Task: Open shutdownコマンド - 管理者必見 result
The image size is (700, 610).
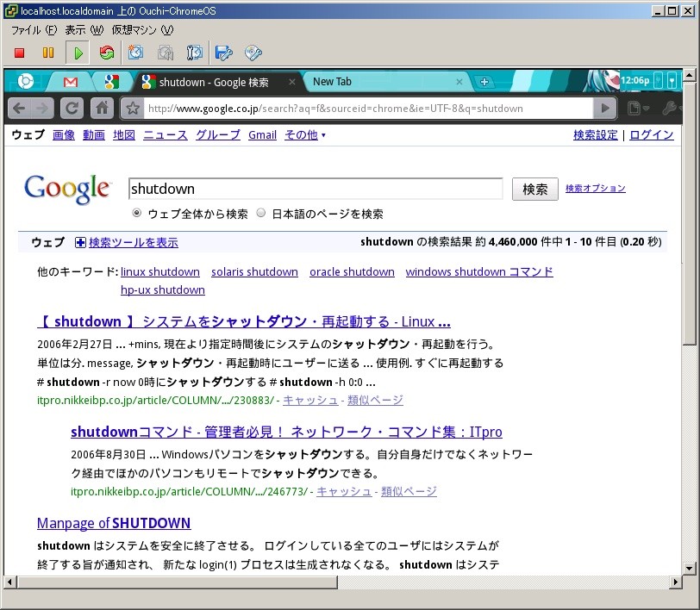Action: pyautogui.click(x=286, y=432)
